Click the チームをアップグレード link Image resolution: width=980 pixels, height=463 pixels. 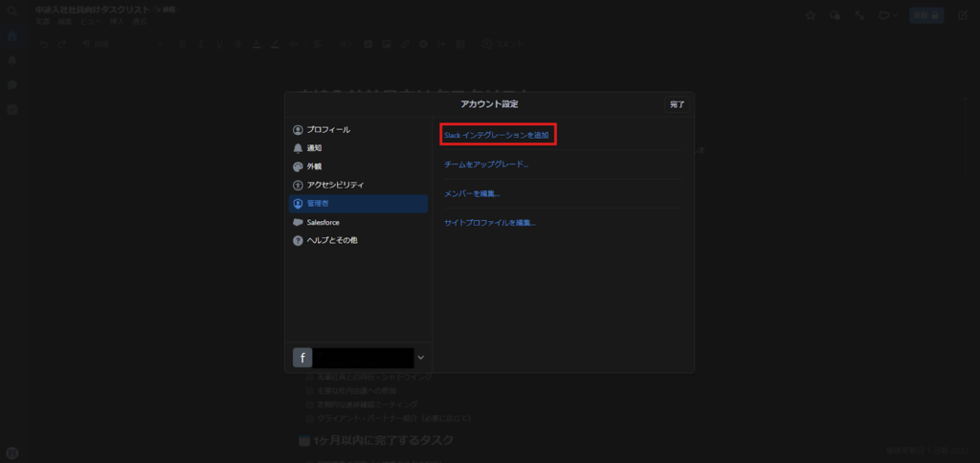[x=486, y=165]
